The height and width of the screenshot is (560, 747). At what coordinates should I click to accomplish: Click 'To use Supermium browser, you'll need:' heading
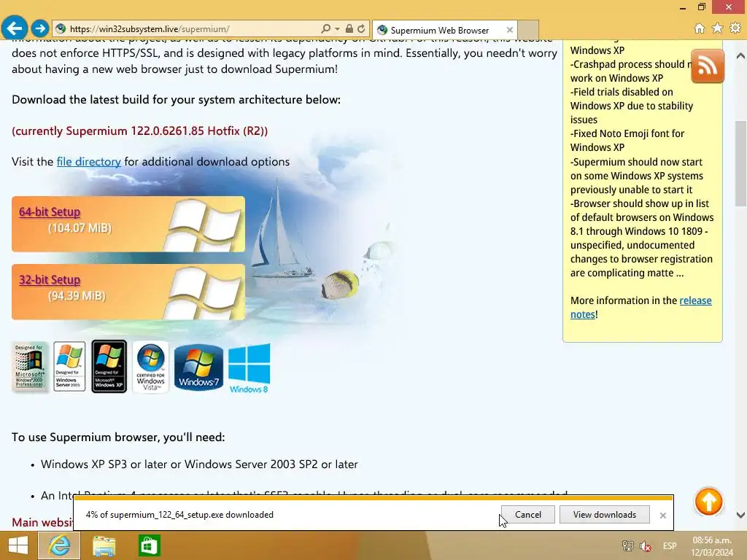[118, 437]
